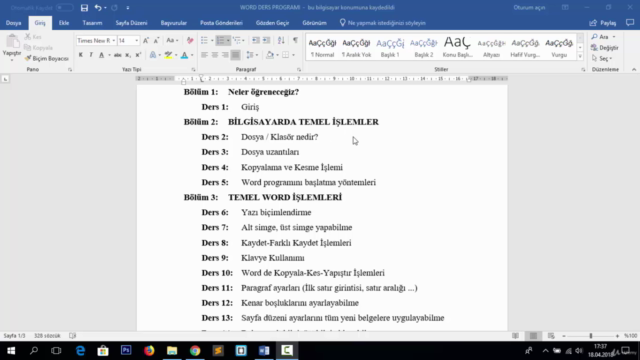Open the Tasarım tab
The width and height of the screenshot is (640, 360).
(x=92, y=23)
